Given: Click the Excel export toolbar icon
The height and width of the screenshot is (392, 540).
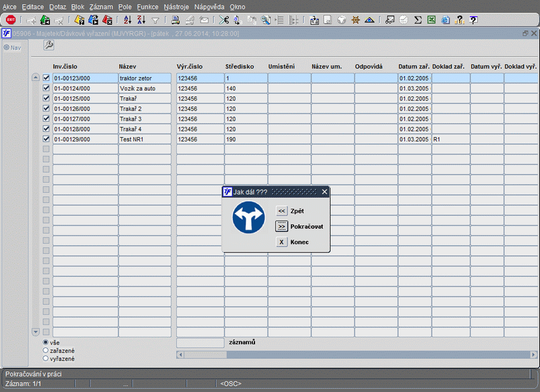Looking at the screenshot, I should [x=431, y=20].
